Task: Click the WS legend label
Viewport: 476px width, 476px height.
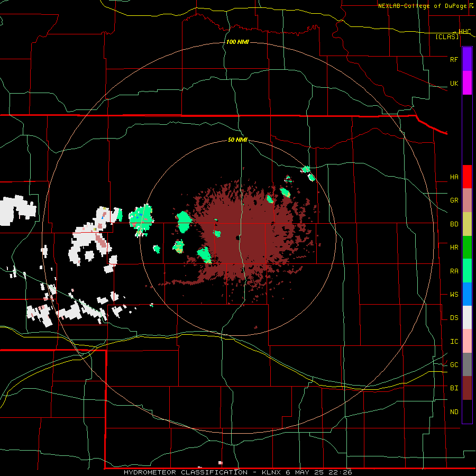Action: click(454, 295)
